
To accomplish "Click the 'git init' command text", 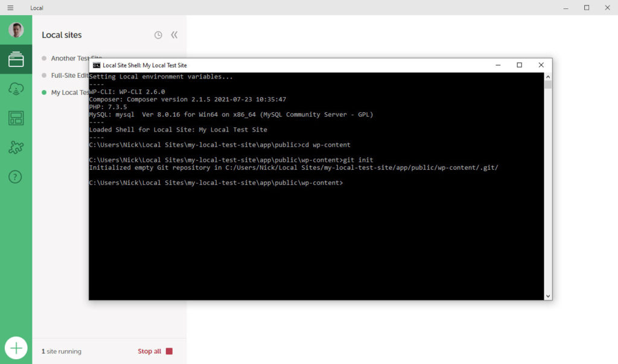I will click(358, 160).
